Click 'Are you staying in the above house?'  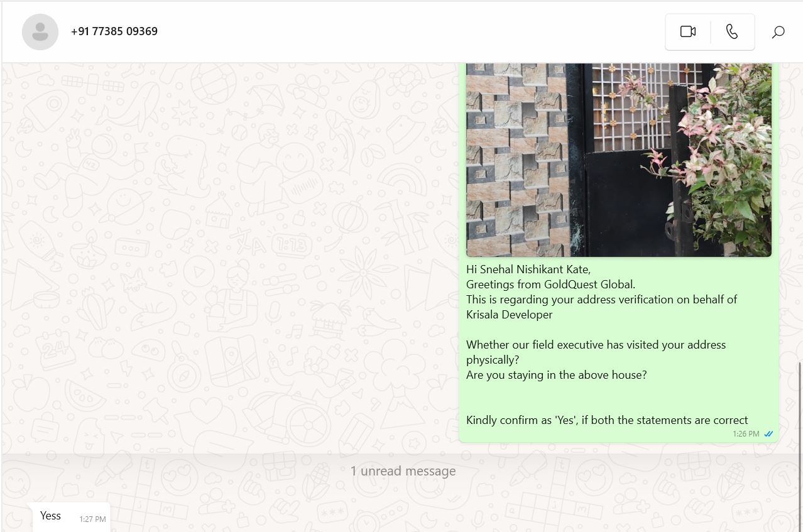pyautogui.click(x=557, y=375)
